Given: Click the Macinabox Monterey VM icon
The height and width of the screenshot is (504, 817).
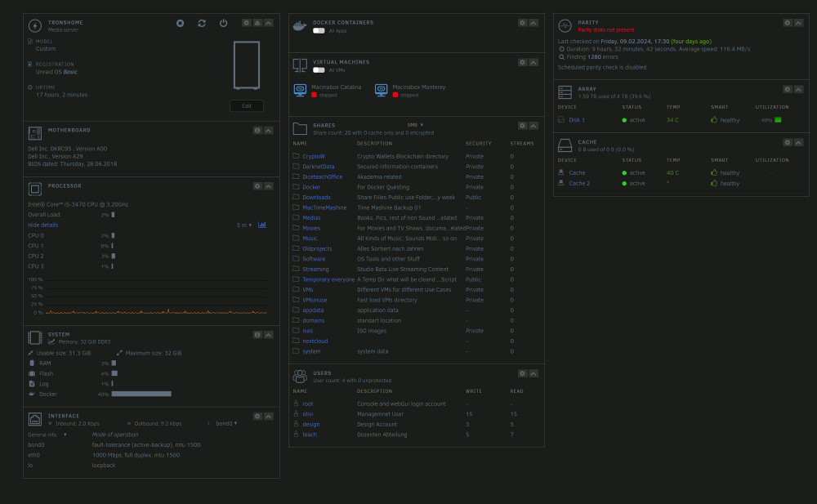Looking at the screenshot, I should click(382, 90).
